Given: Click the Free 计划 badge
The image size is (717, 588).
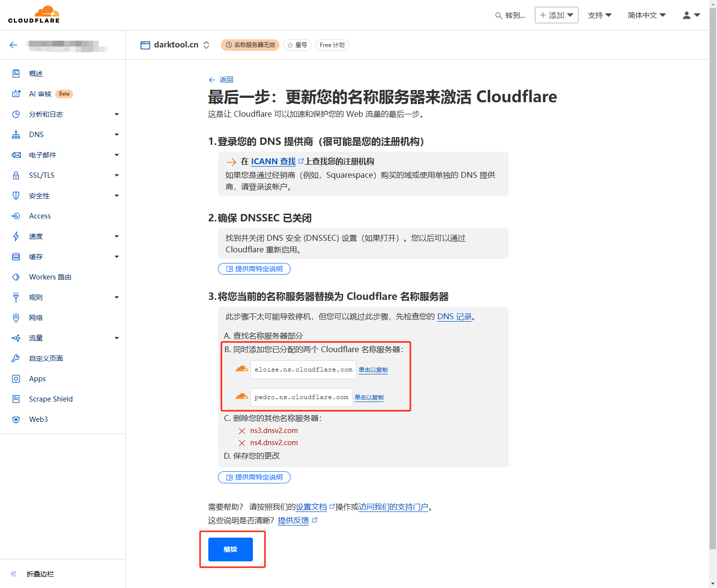Looking at the screenshot, I should (x=332, y=45).
